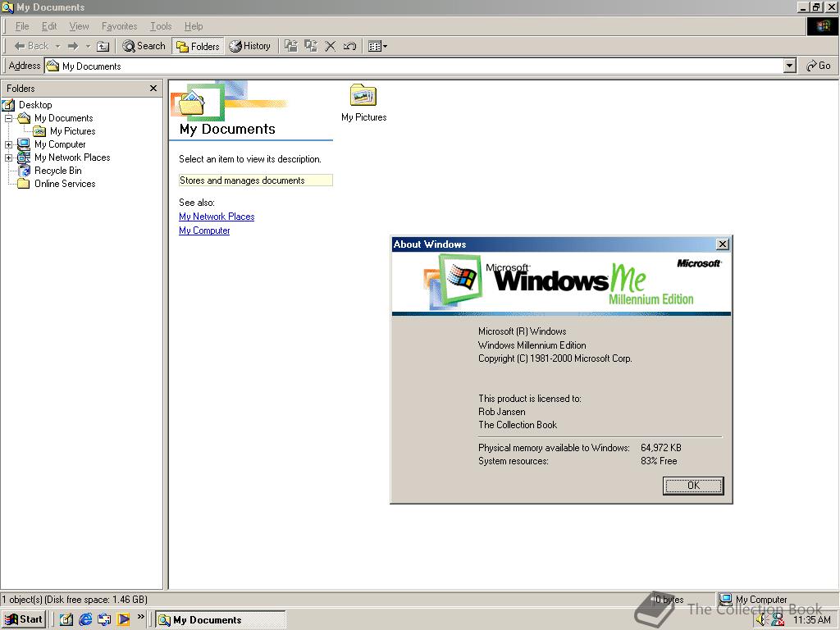Collapse the My Documents tree node
The height and width of the screenshot is (630, 840).
[8, 118]
